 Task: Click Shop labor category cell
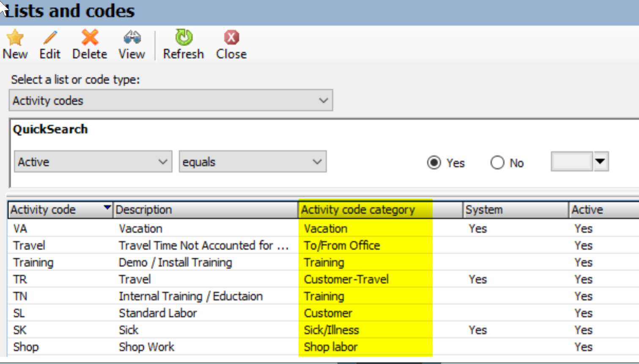point(330,347)
